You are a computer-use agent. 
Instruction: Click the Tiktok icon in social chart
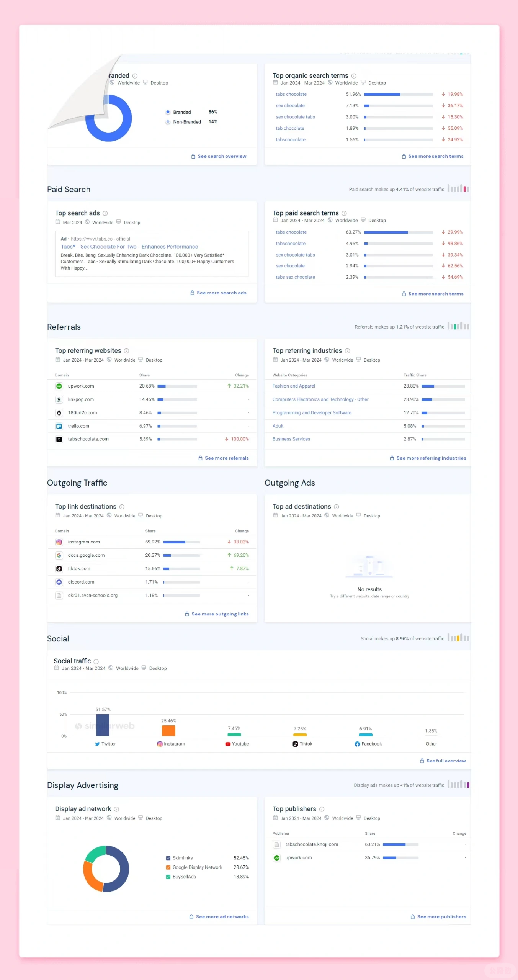[x=295, y=744]
